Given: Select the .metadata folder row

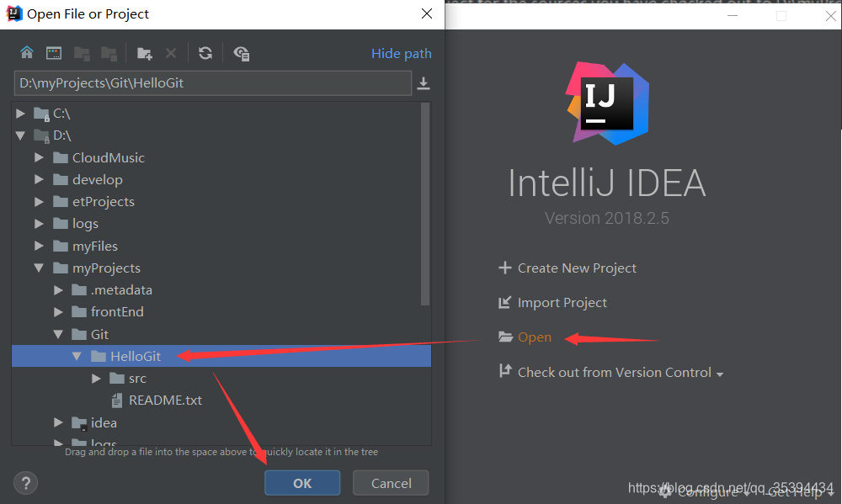Looking at the screenshot, I should [x=221, y=289].
